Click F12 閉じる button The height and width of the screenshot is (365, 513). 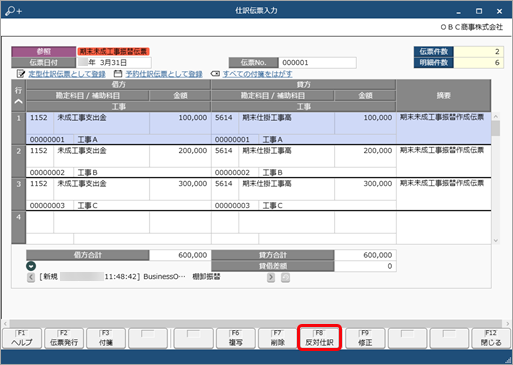point(491,338)
